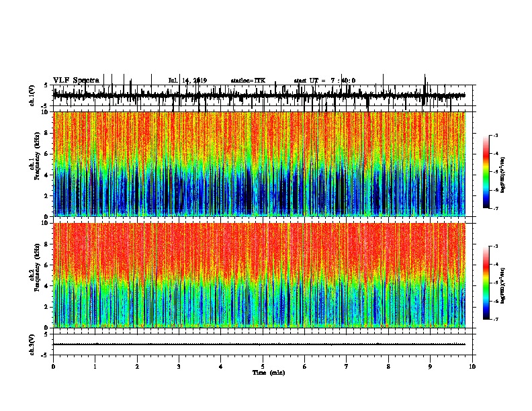Screen dimensions: 532x411
Task: Click the "-5" tick on ch.1(V) axis
Action: pos(45,106)
